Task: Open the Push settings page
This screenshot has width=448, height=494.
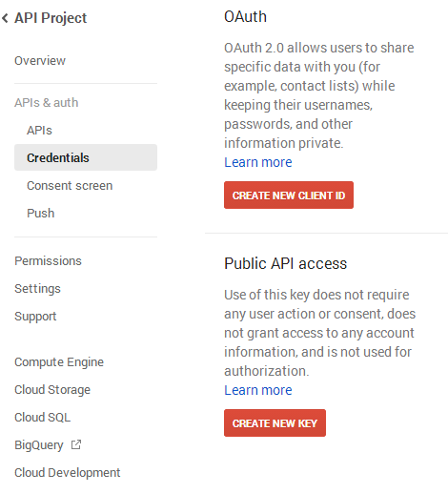Action: click(41, 213)
